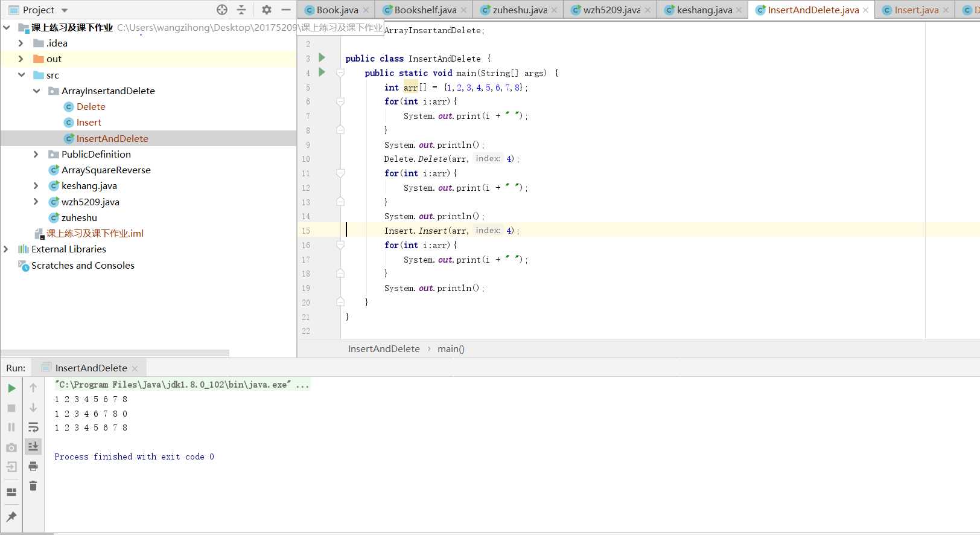Open the Project view dropdown
Screen dimensions: 980x535
(65, 10)
